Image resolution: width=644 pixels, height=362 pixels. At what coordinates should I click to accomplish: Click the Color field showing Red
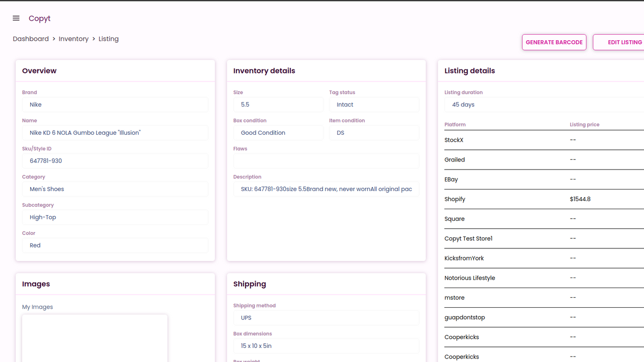coord(115,245)
